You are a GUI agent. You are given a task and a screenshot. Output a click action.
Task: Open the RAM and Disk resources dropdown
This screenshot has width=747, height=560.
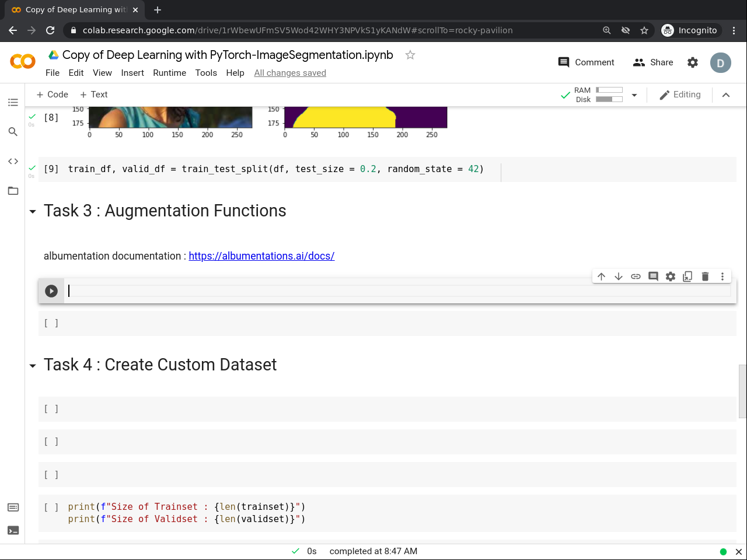[x=634, y=94]
